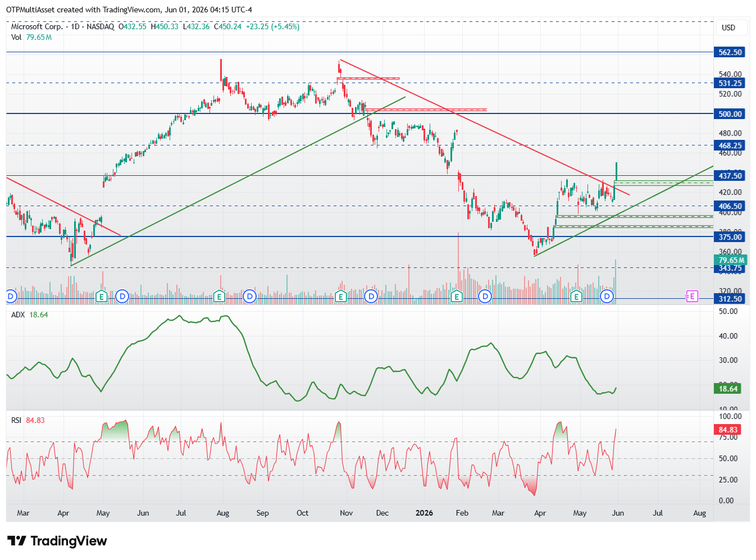Click the 75.00 tick on the RSI axis
Image resolution: width=756 pixels, height=560 pixels.
click(x=728, y=438)
